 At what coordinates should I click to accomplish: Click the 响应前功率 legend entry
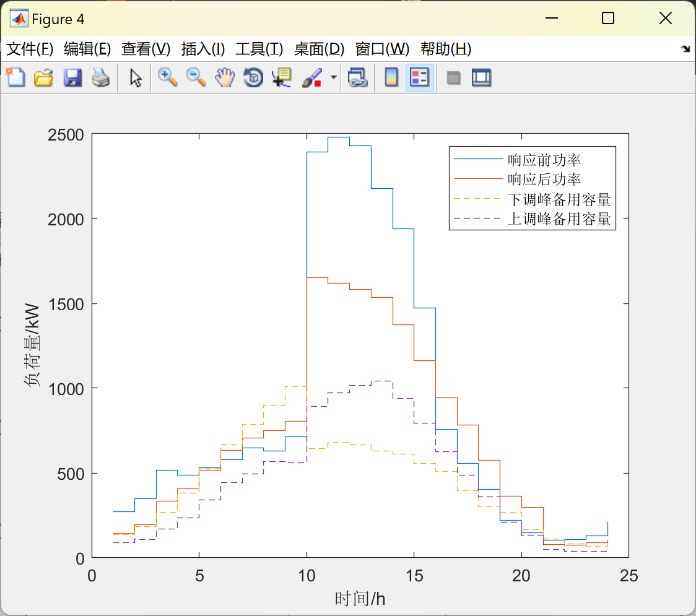pyautogui.click(x=544, y=160)
